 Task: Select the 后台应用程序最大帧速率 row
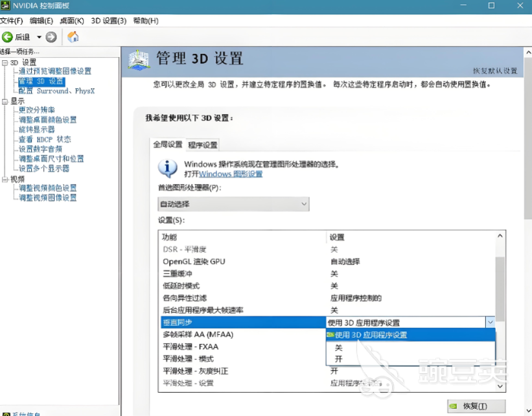[x=327, y=310]
